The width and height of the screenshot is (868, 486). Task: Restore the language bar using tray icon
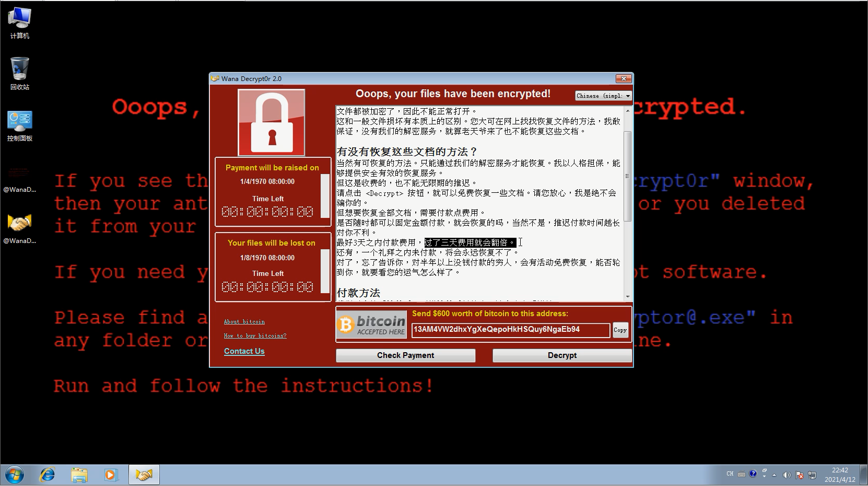click(764, 471)
